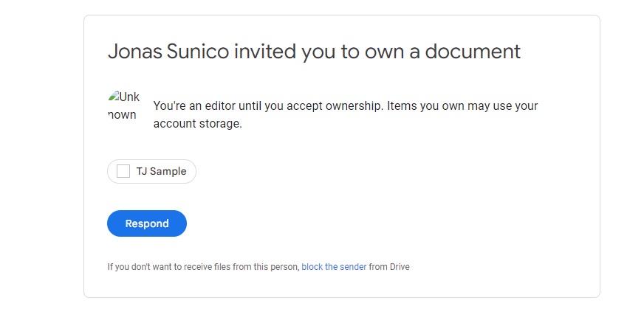Image resolution: width=644 pixels, height=309 pixels.
Task: Click the blue Respond button
Action: pyautogui.click(x=147, y=223)
